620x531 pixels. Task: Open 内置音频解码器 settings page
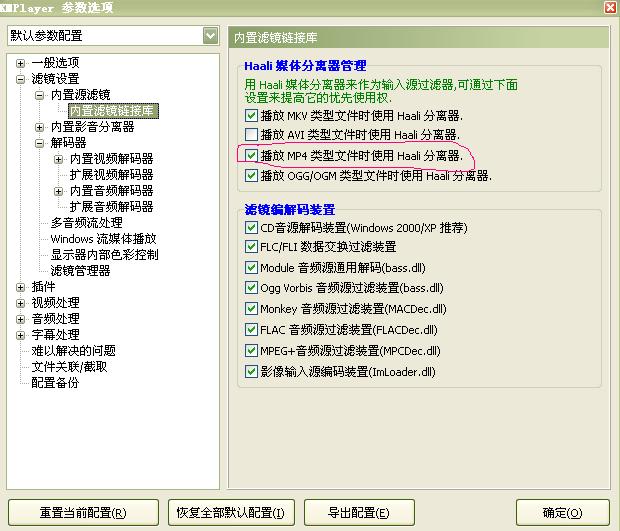112,191
